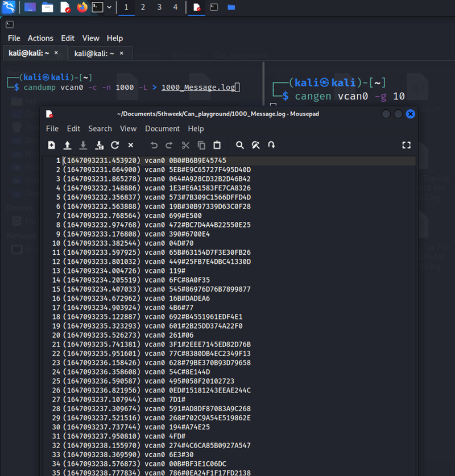Open Mousepad's Help menu
Image resolution: width=455 pixels, height=476 pixels.
(196, 129)
